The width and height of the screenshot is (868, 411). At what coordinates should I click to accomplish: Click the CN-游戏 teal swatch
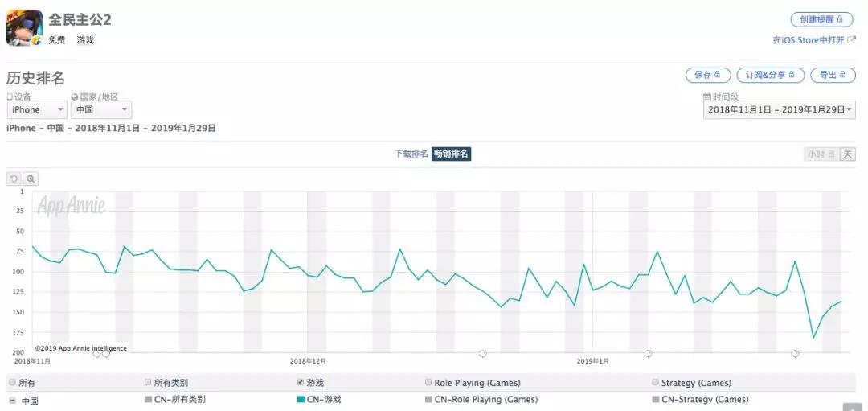(301, 399)
